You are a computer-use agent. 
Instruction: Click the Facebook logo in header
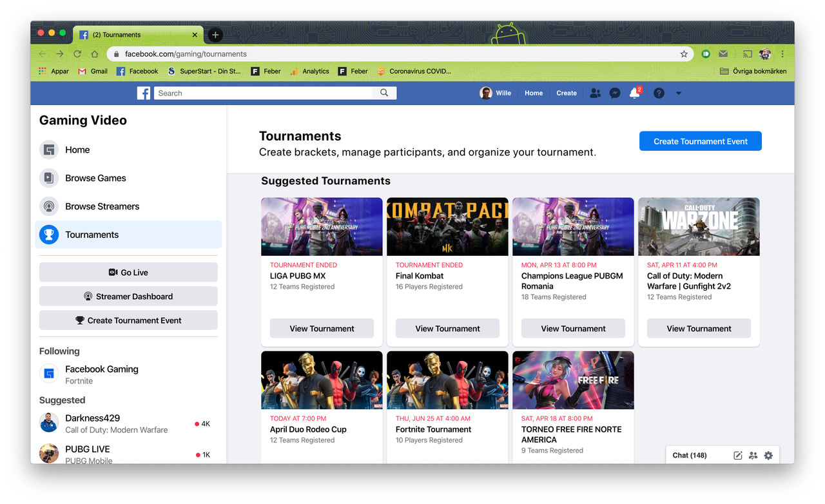(144, 93)
